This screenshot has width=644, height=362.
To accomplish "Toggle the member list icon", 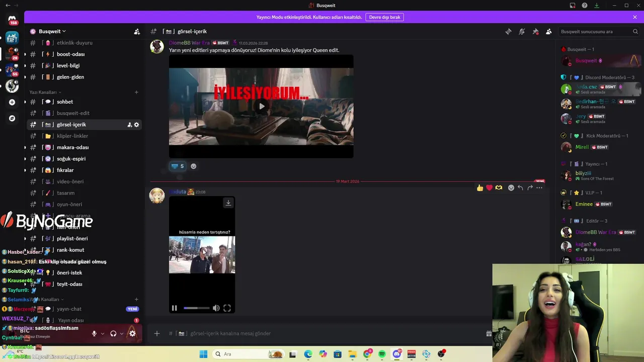I will click(549, 31).
